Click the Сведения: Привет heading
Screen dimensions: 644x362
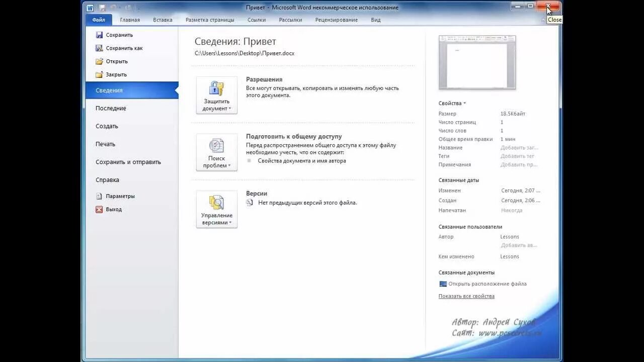pyautogui.click(x=235, y=42)
